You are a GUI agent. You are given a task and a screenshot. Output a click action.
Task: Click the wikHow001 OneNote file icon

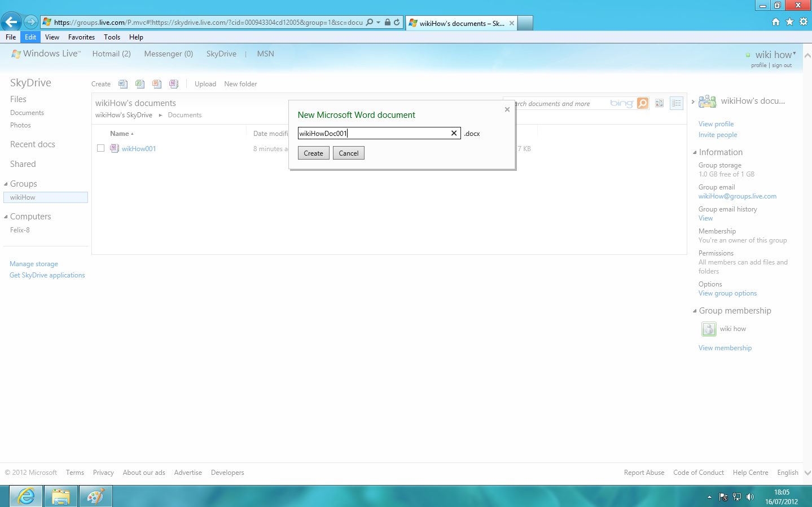(115, 148)
